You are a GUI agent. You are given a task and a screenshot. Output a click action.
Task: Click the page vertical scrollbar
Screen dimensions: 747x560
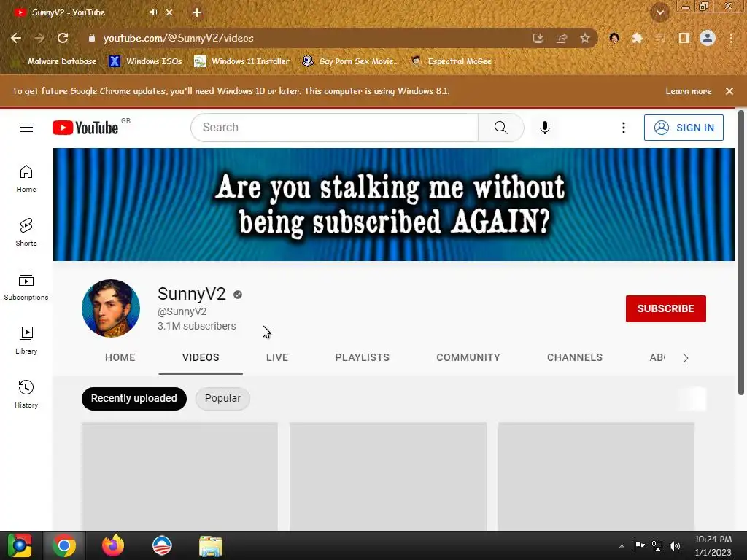741,252
